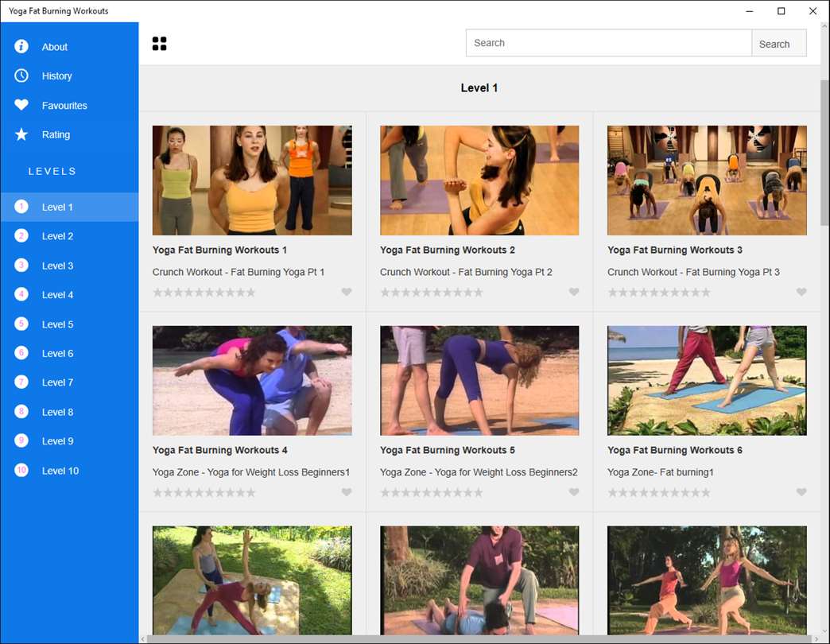Click the Level 1 number badge icon
This screenshot has height=644, width=830.
[21, 207]
